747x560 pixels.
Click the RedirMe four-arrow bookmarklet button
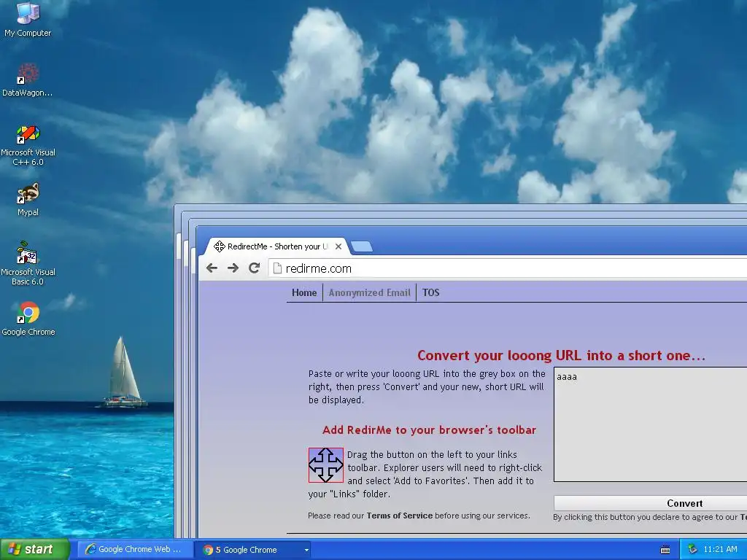tap(326, 465)
